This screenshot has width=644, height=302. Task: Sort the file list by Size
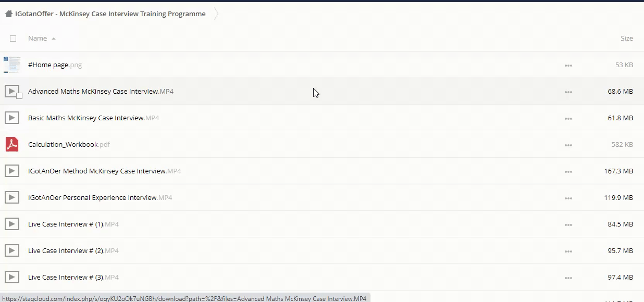[626, 39]
